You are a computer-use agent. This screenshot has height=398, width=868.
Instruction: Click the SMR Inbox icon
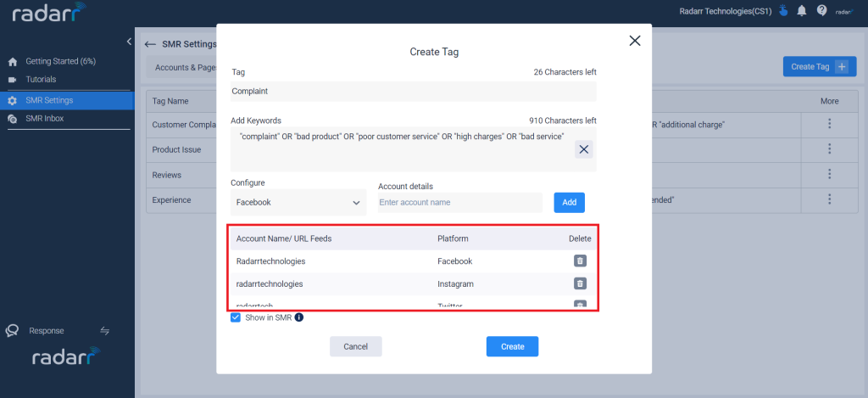click(13, 119)
